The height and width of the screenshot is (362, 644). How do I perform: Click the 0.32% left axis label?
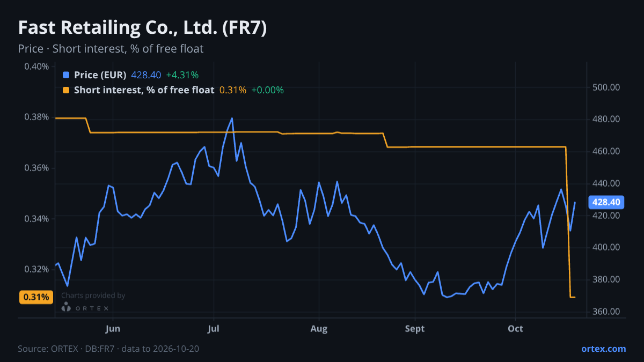[x=36, y=269]
